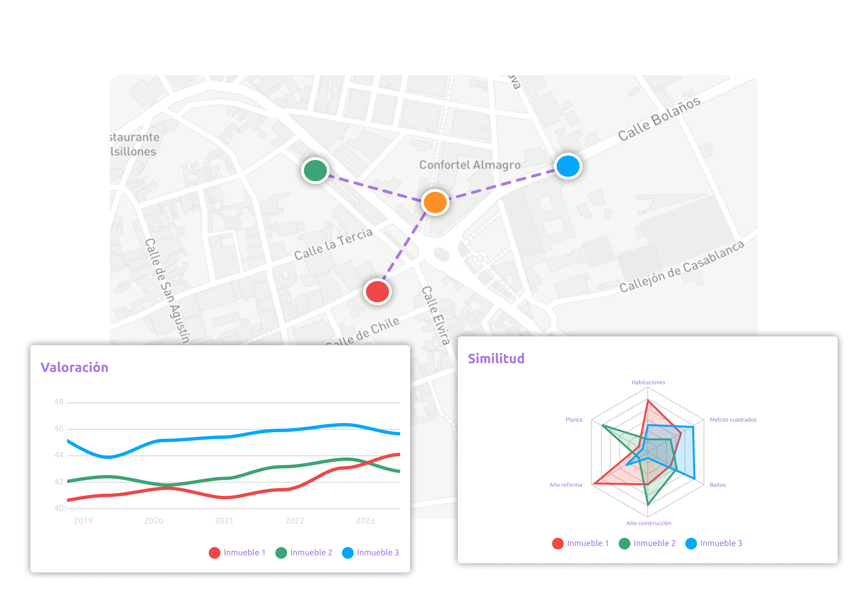The width and height of the screenshot is (868, 594).
Task: Click the Similitud panel title
Action: [x=496, y=358]
